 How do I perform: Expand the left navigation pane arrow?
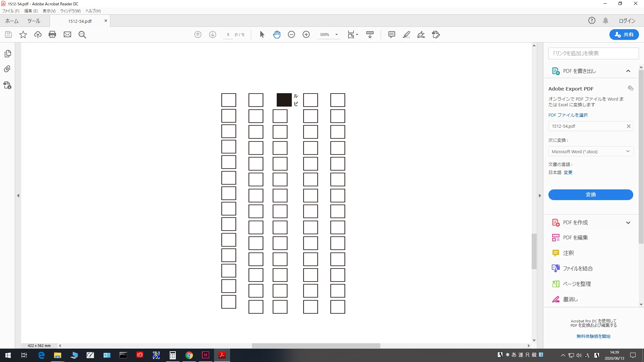pyautogui.click(x=18, y=195)
